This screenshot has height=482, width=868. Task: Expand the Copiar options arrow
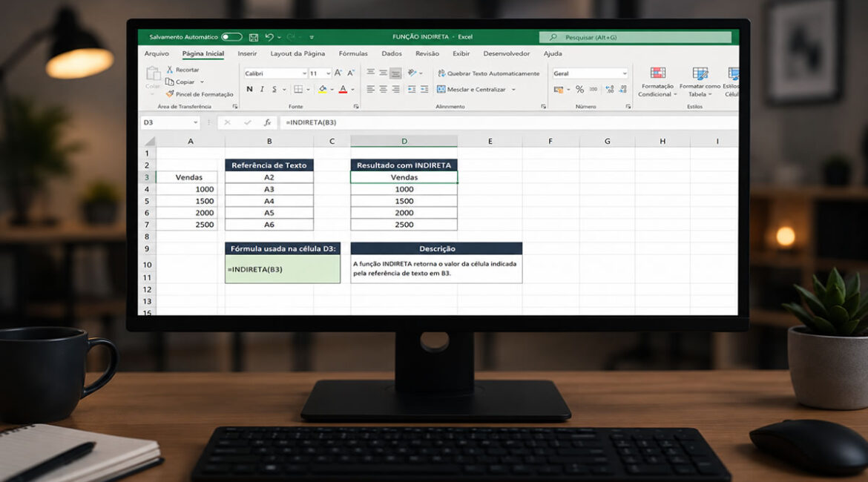[202, 82]
